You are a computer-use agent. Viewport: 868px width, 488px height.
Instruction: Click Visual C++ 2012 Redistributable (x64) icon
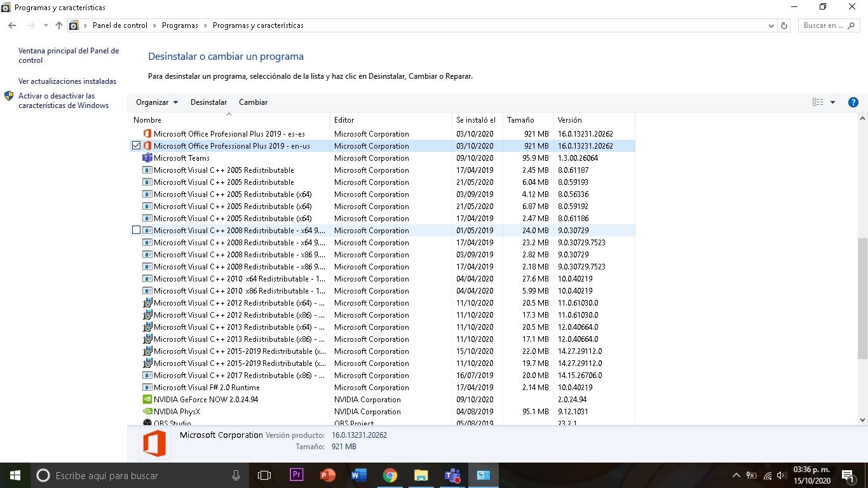[147, 302]
